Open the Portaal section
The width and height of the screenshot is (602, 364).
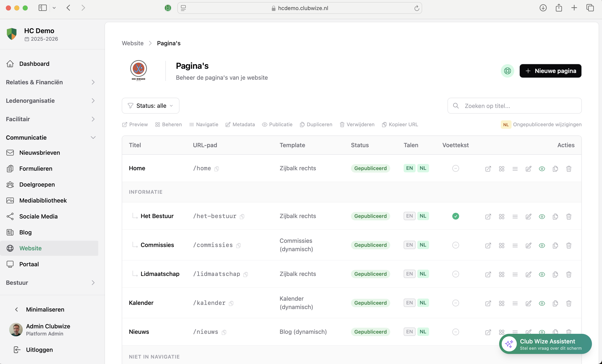click(x=29, y=264)
